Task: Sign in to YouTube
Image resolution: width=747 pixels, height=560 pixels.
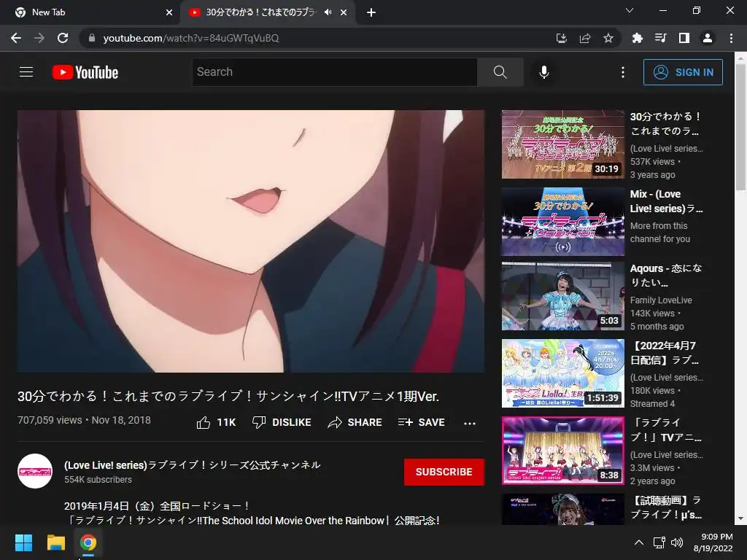Action: [x=683, y=72]
